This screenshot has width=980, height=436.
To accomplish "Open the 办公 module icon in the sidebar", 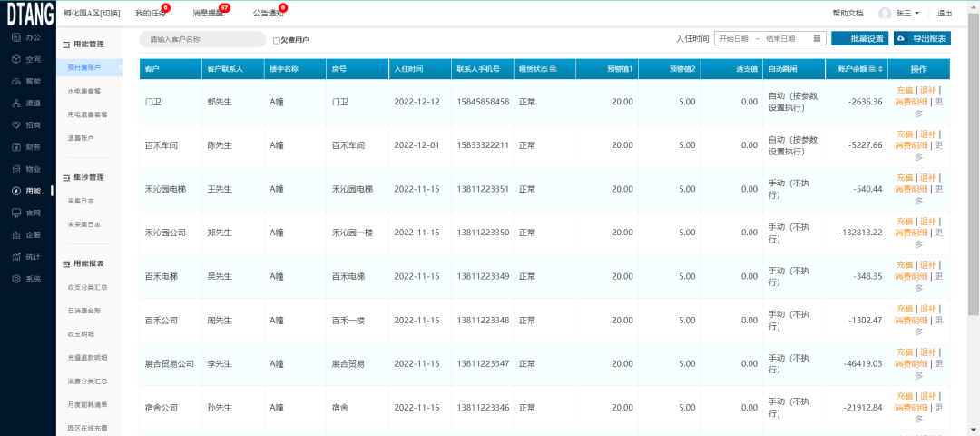I will point(17,37).
